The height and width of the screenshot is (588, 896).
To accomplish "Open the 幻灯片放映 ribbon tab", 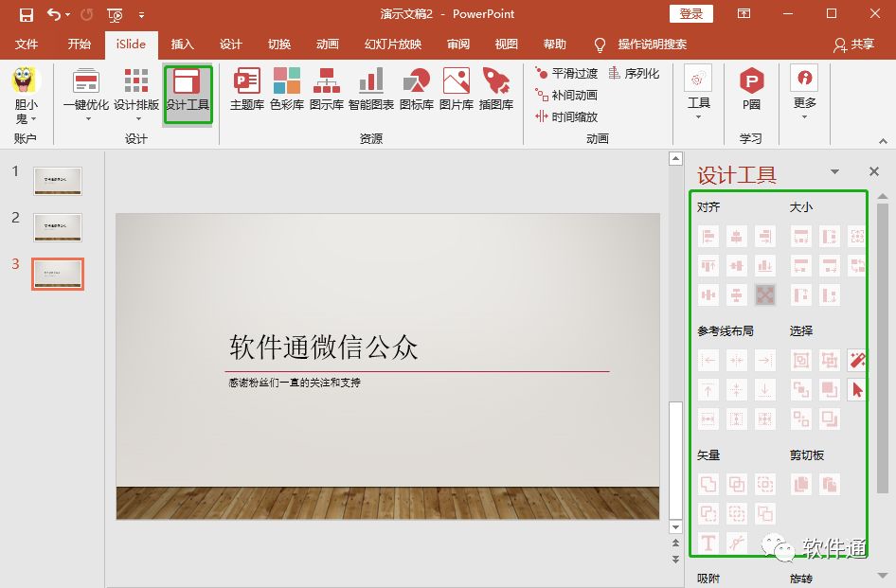I will 392,44.
